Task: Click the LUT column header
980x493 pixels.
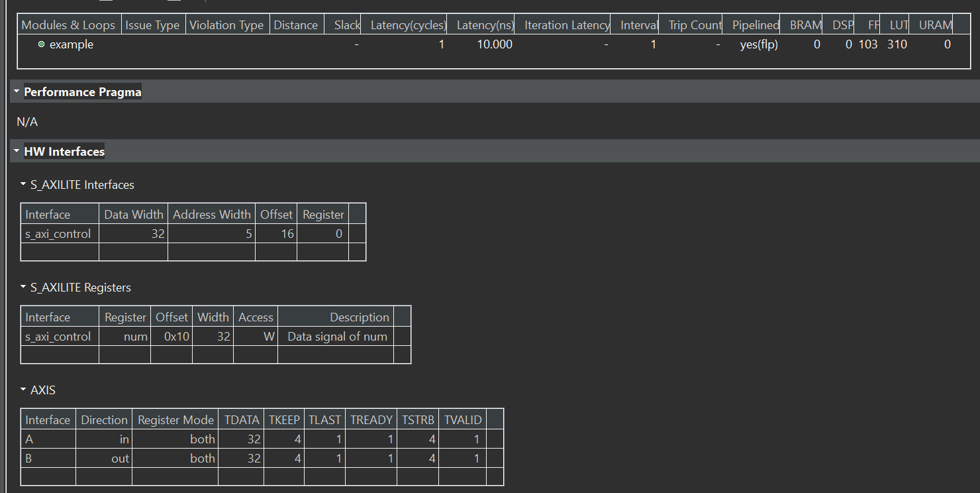Action: [895, 25]
